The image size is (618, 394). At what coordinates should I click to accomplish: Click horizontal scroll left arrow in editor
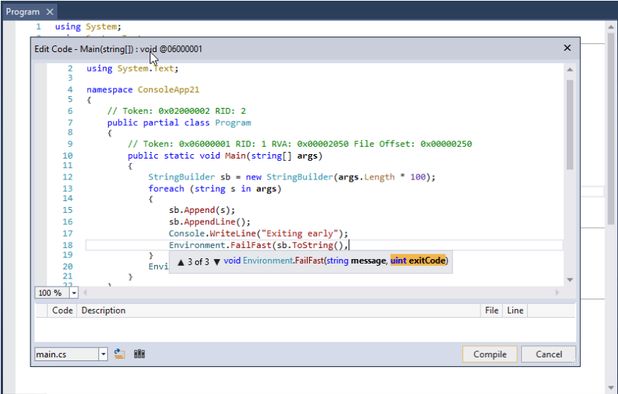click(85, 292)
